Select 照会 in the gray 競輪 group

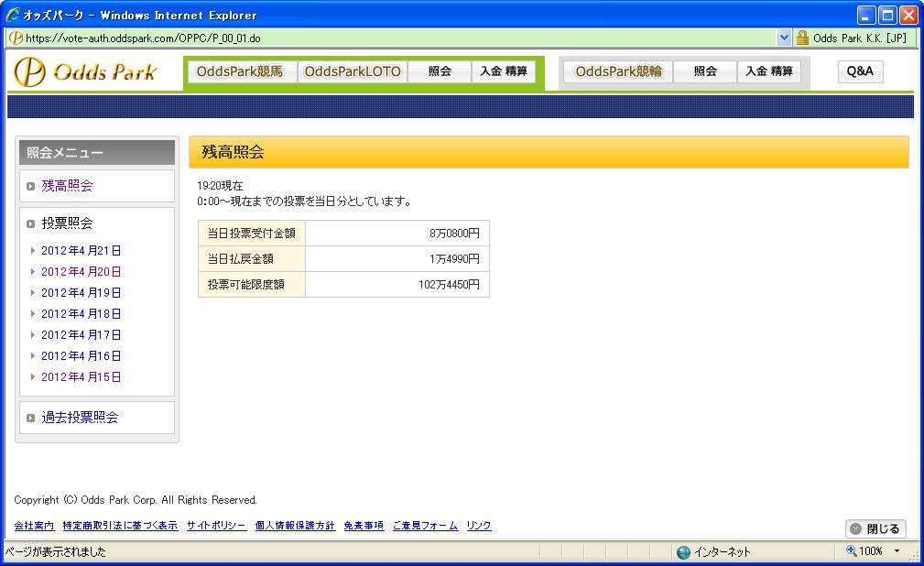pos(705,71)
